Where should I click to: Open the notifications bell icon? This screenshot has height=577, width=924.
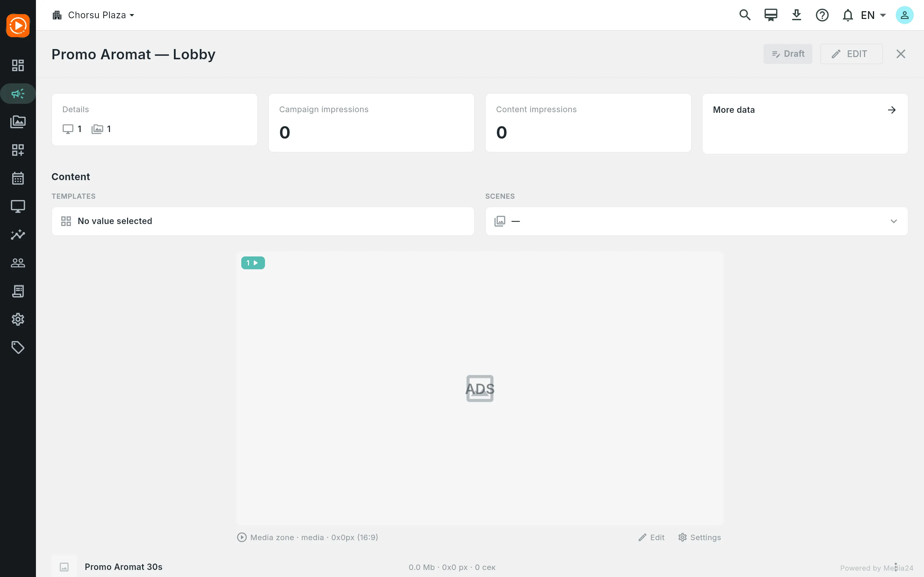pos(848,15)
